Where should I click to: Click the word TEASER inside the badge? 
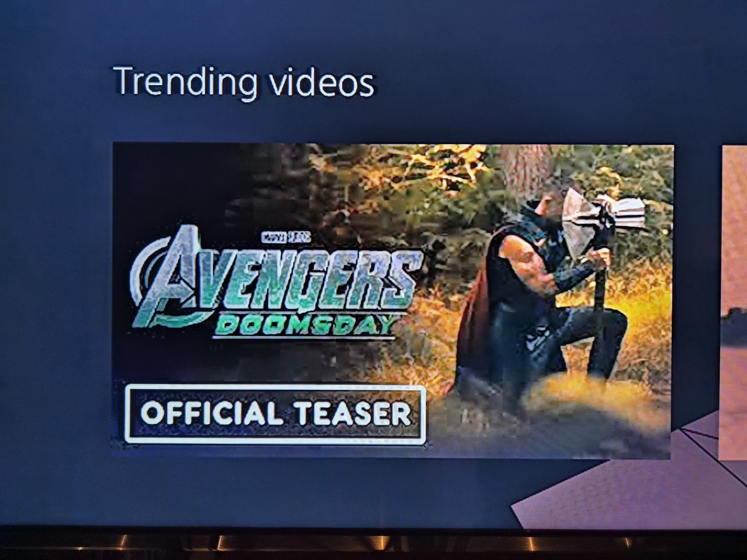353,414
